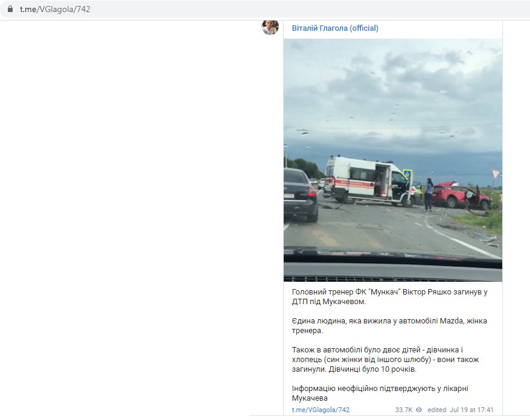Screen dimensions: 530x420
Task: Click the paragraph starting Головний тренер ФК
Action: tap(389, 297)
